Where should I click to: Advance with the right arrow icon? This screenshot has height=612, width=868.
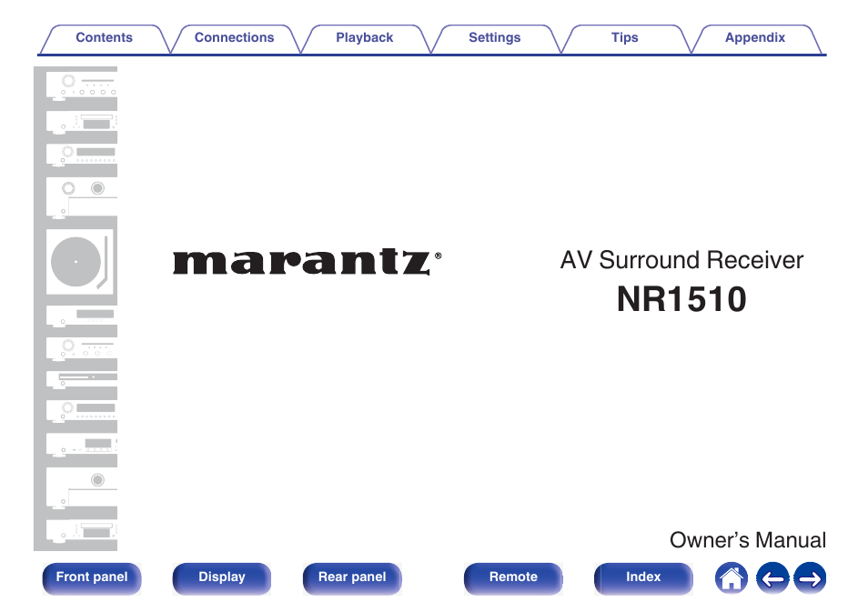click(810, 578)
